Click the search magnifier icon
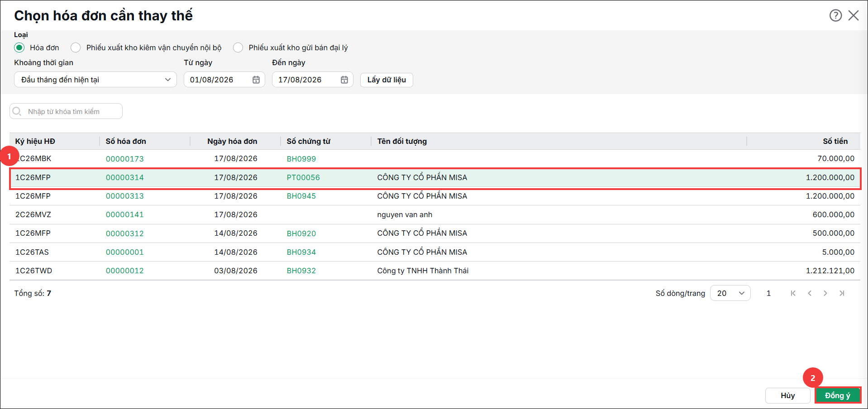The image size is (868, 409). click(17, 111)
